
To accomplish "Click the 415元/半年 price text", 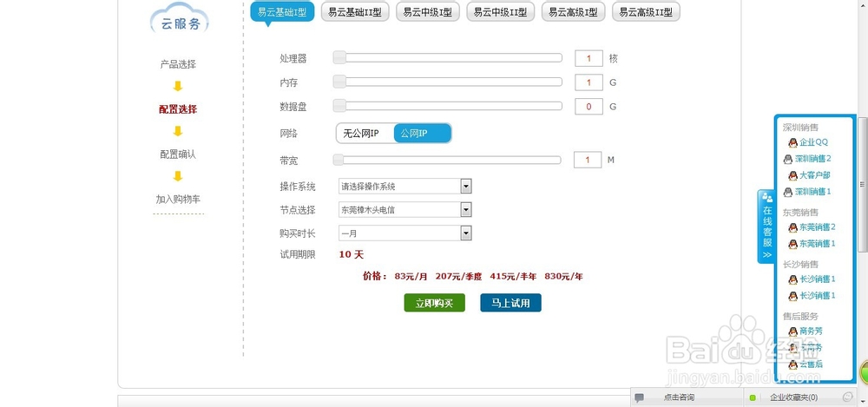I will click(x=513, y=276).
